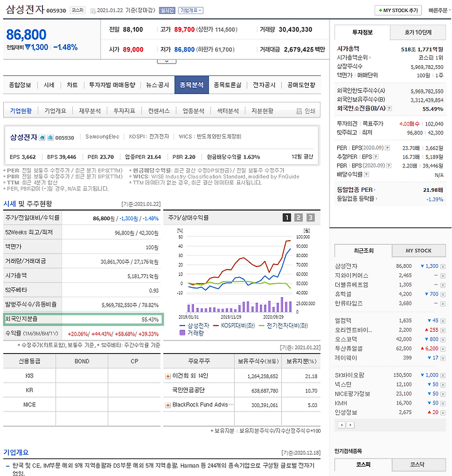Select the 재무분석 sub-tab
Image resolution: width=452 pixels, height=476 pixels.
point(90,111)
